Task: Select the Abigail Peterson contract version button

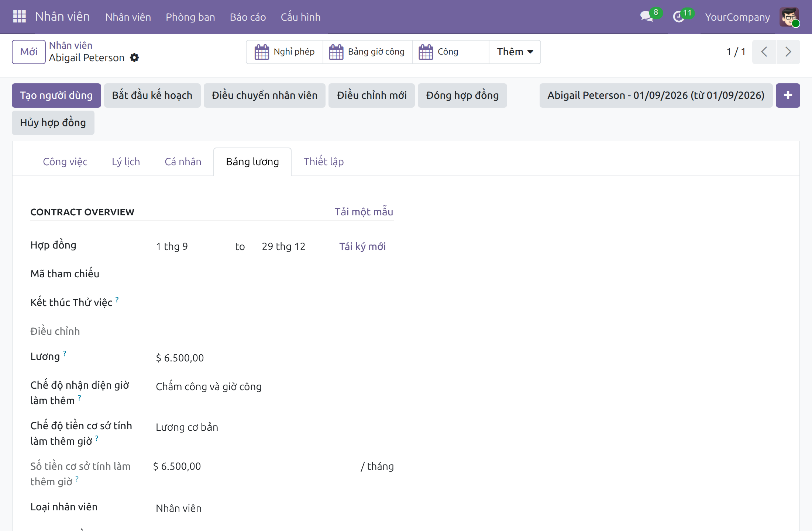Action: (x=656, y=96)
